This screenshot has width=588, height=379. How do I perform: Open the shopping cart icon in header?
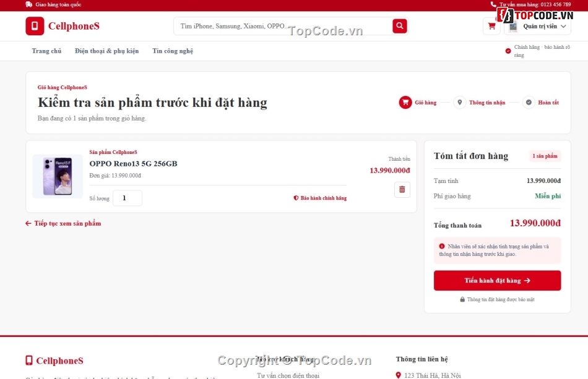pyautogui.click(x=491, y=26)
